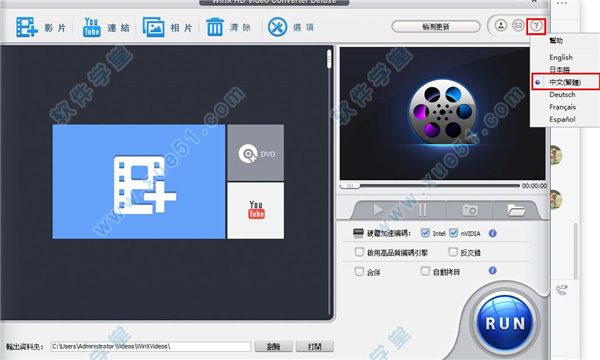Click the trash can clear (清除) icon
600x360 pixels.
(215, 27)
